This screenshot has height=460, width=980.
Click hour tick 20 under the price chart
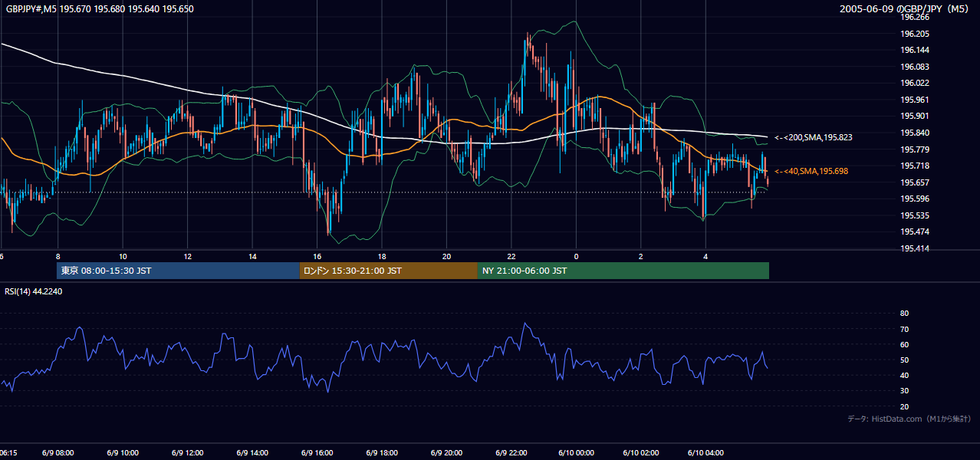click(x=446, y=256)
